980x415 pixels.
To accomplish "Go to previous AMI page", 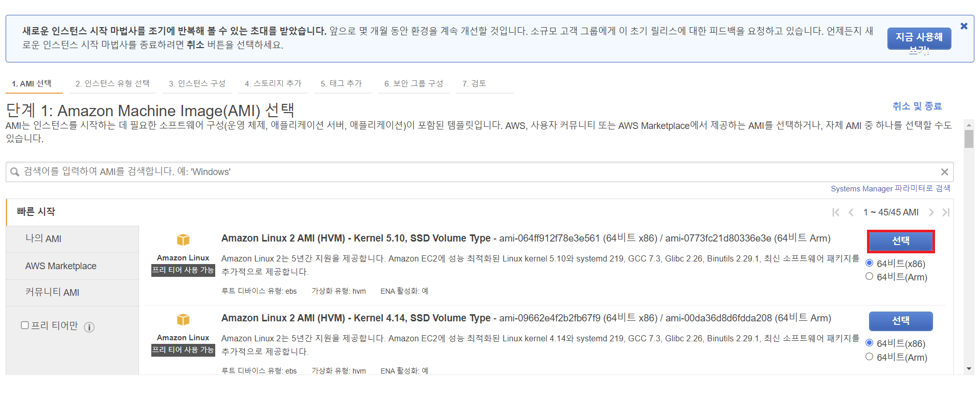I will (x=851, y=212).
